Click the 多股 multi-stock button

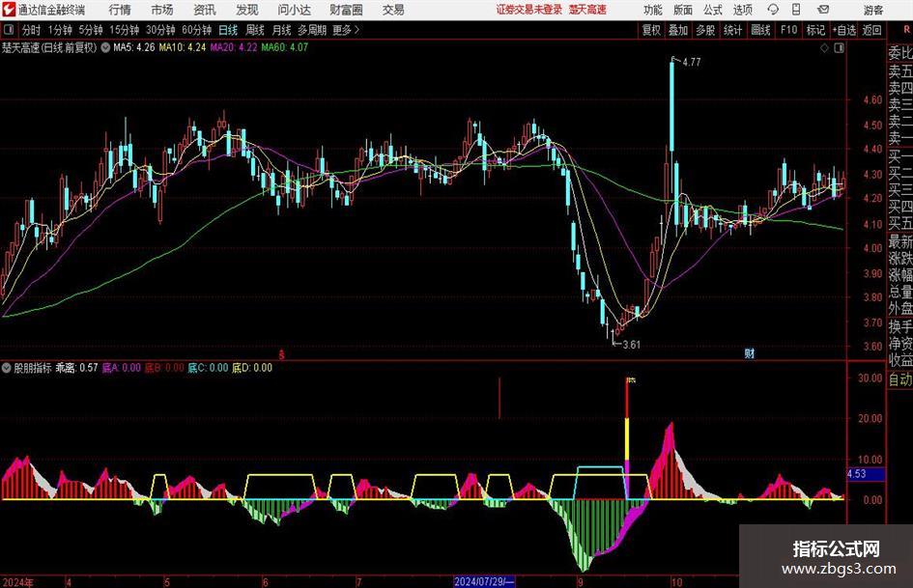(x=705, y=30)
